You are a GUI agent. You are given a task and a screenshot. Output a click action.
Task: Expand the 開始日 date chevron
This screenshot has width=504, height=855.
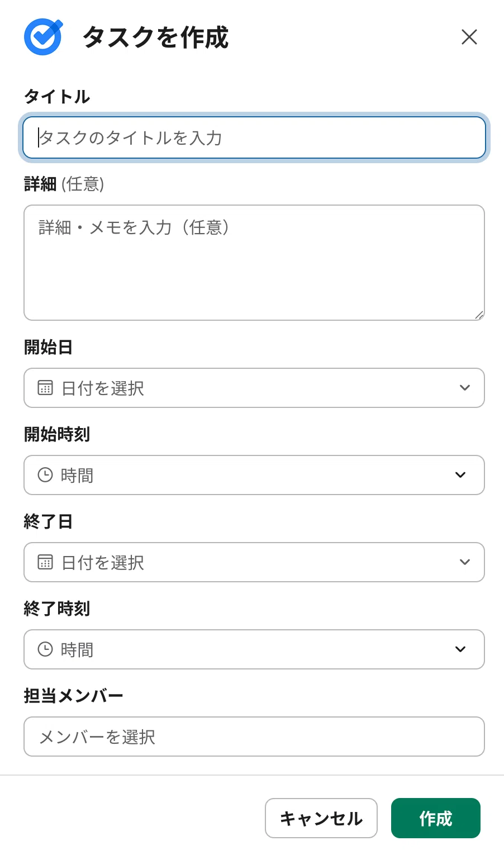465,388
